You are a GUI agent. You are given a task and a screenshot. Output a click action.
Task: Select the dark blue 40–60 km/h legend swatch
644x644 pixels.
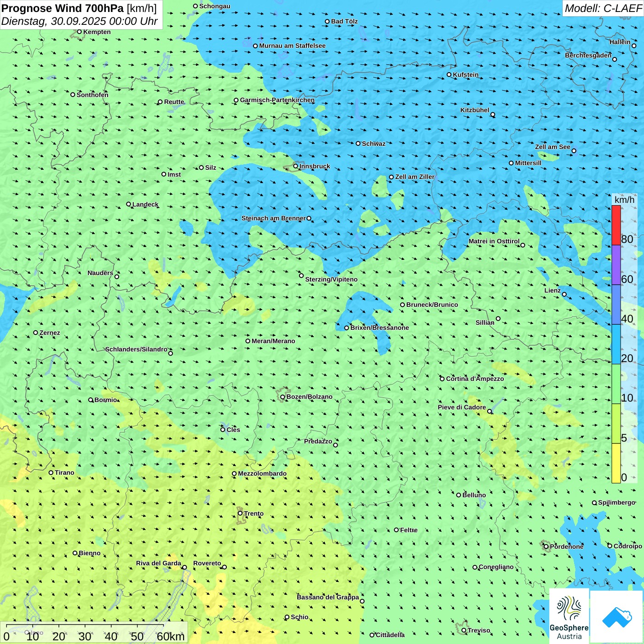[x=616, y=305]
